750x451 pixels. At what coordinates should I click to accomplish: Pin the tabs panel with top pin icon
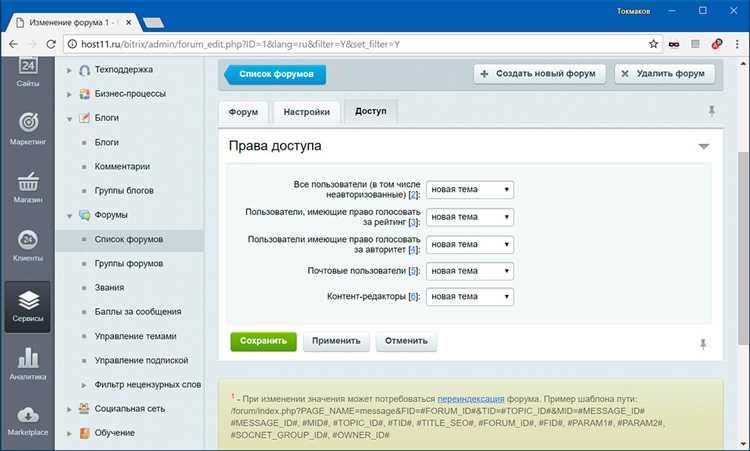coord(712,111)
